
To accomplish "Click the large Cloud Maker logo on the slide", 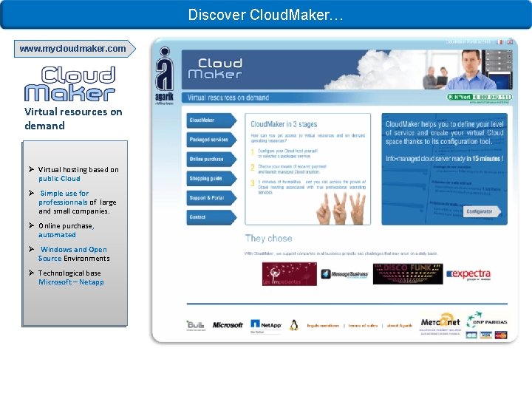I will point(70,83).
